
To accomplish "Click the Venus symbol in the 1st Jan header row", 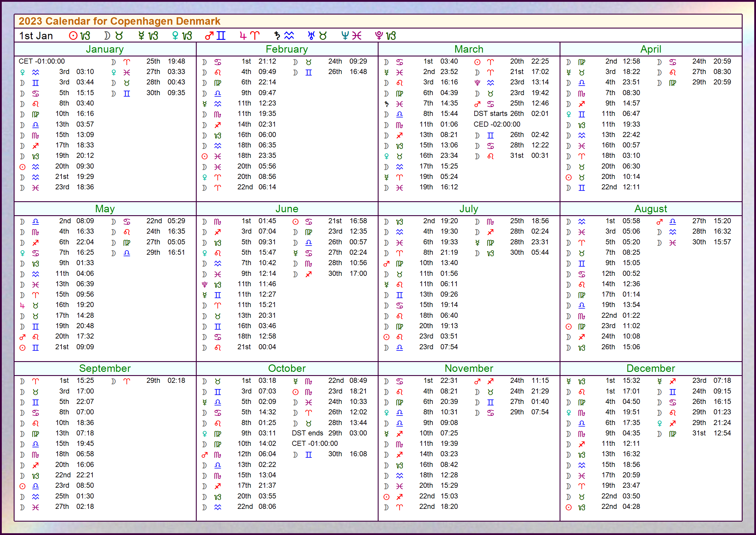I will (x=175, y=36).
